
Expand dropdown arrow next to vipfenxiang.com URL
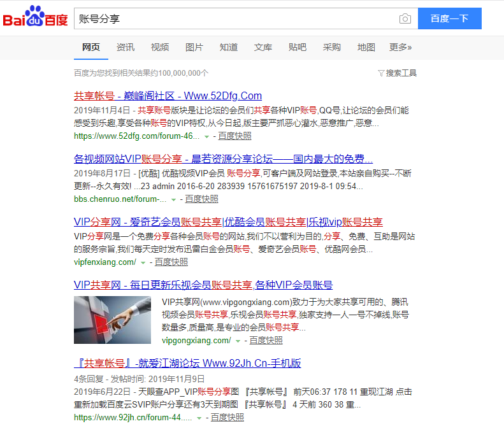point(143,263)
